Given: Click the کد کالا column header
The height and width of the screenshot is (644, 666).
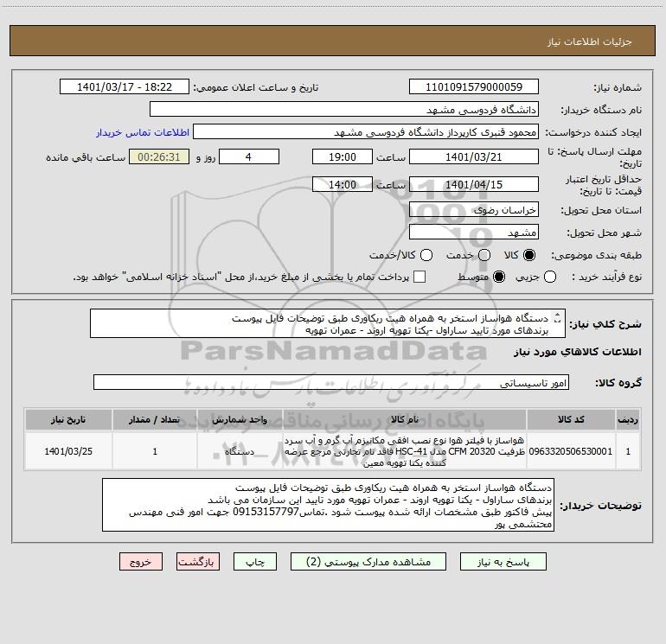Looking at the screenshot, I should [x=571, y=419].
